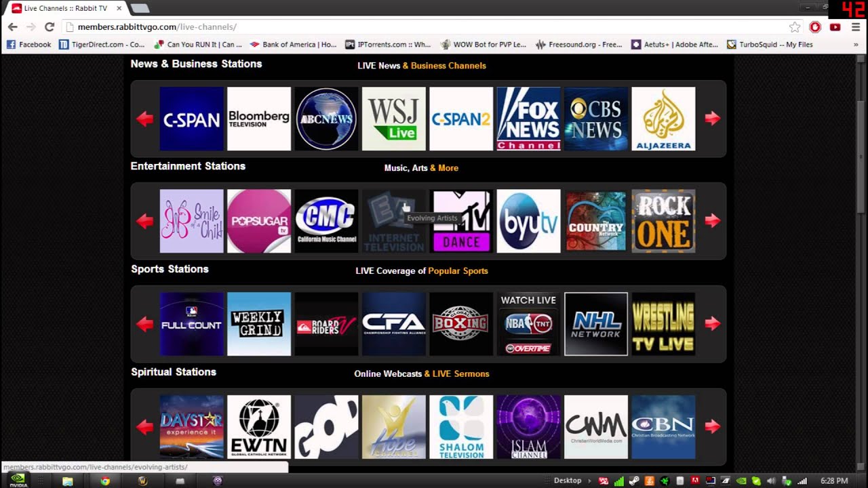868x488 pixels.
Task: Click right arrow in Sports Stations row
Action: (x=712, y=324)
